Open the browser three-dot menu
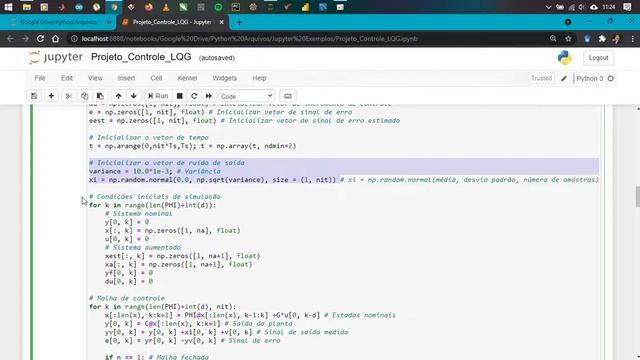The width and height of the screenshot is (640, 360). [x=633, y=39]
